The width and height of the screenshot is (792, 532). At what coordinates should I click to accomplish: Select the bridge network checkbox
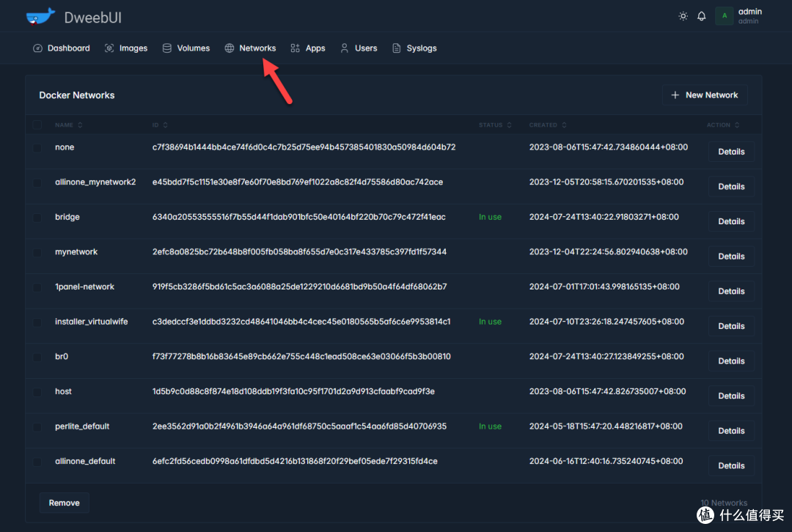pyautogui.click(x=37, y=218)
